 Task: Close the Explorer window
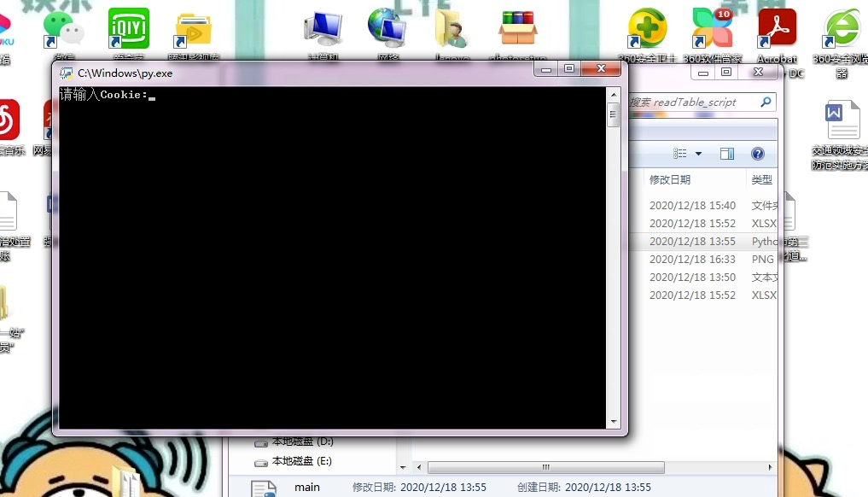759,73
